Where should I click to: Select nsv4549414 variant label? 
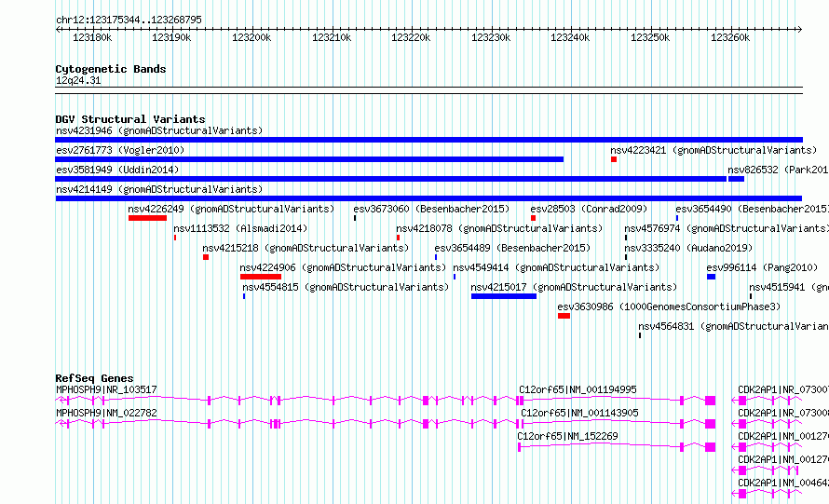pyautogui.click(x=556, y=267)
